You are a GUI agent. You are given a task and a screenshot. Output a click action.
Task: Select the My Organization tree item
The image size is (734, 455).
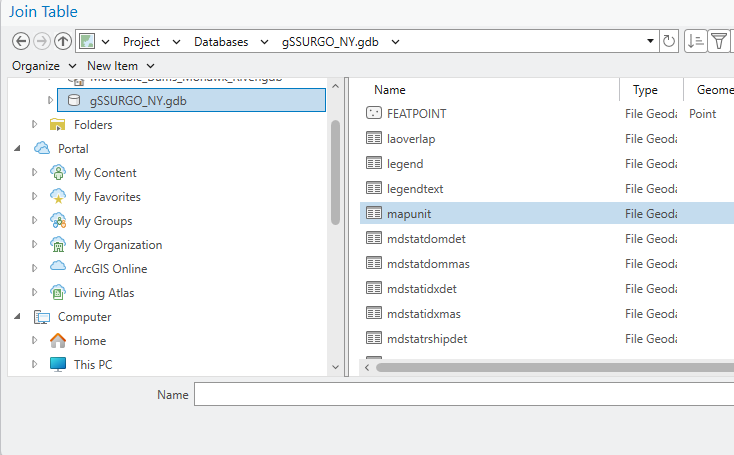[x=118, y=244]
